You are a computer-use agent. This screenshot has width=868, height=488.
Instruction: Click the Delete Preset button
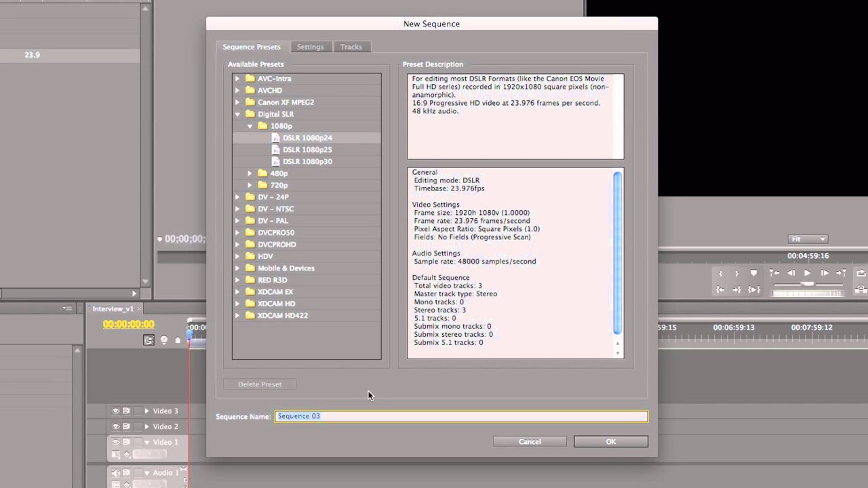pyautogui.click(x=260, y=384)
